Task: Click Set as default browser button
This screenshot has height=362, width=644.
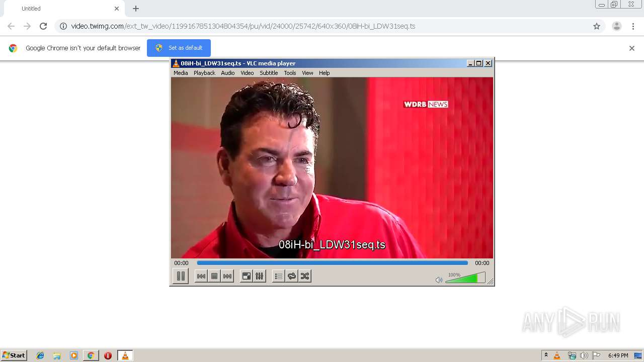Action: point(179,48)
